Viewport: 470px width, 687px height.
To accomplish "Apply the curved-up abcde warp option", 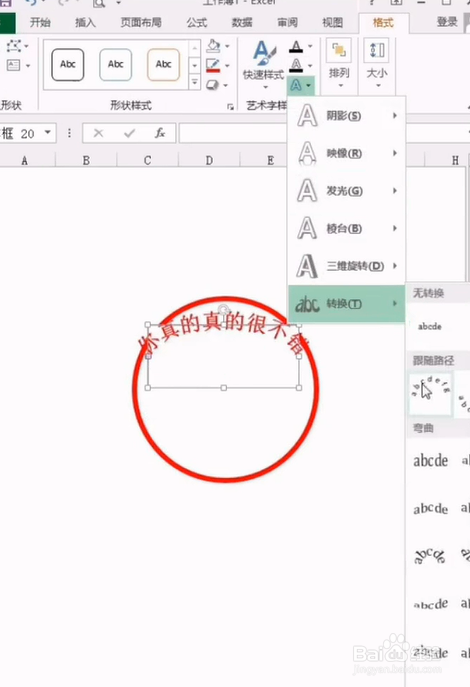I will [x=430, y=556].
